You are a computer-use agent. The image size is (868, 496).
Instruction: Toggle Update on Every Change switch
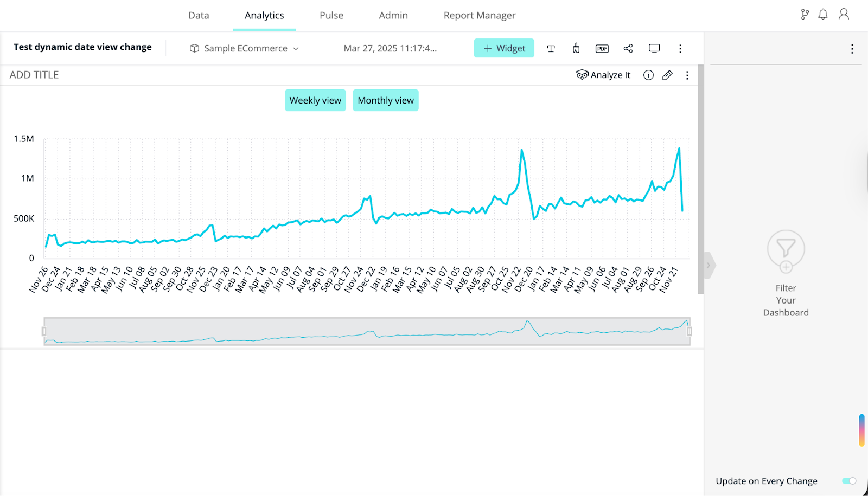pos(848,481)
